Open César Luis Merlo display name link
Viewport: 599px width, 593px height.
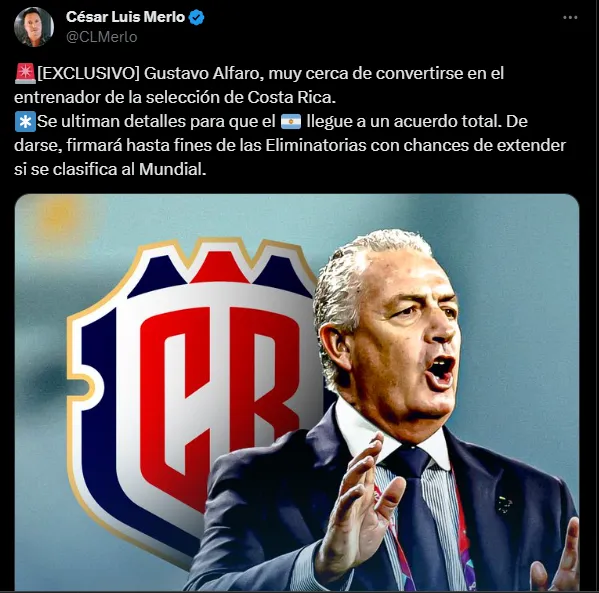[x=125, y=17]
